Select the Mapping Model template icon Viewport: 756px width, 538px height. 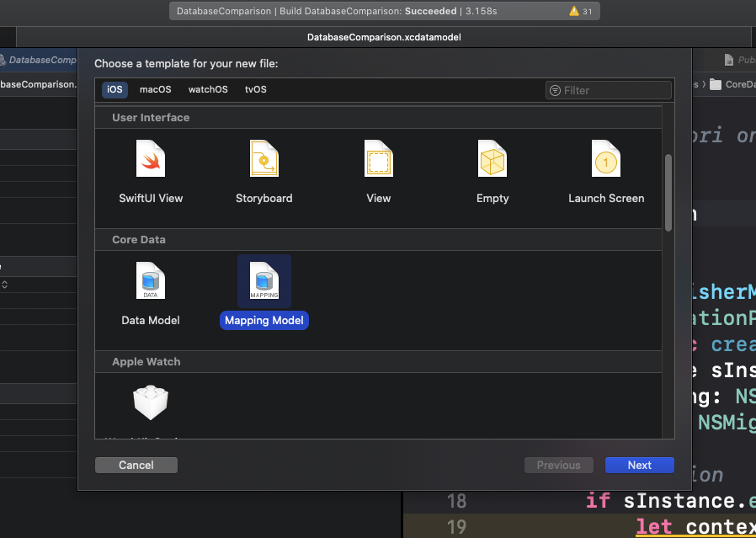click(264, 281)
